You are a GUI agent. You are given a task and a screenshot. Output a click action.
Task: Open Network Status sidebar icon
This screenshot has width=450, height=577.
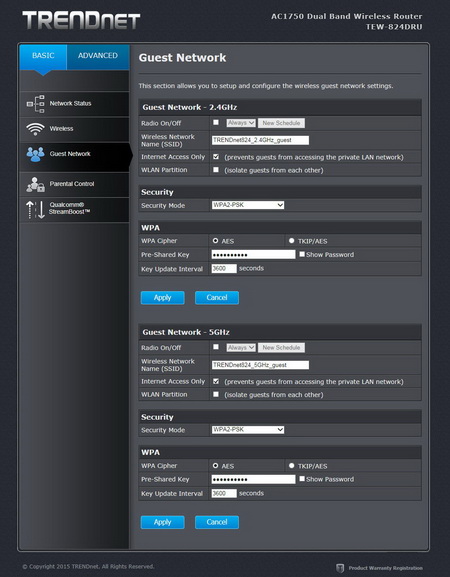[36, 104]
